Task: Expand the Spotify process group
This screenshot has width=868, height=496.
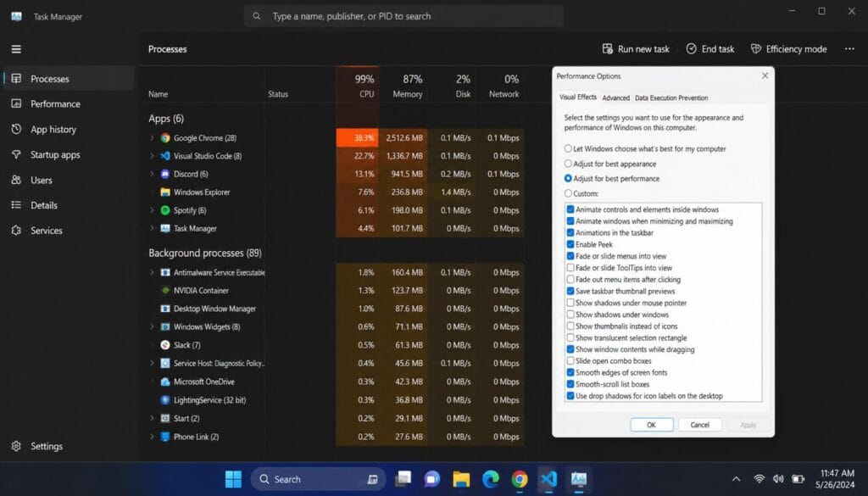Action: pos(152,210)
